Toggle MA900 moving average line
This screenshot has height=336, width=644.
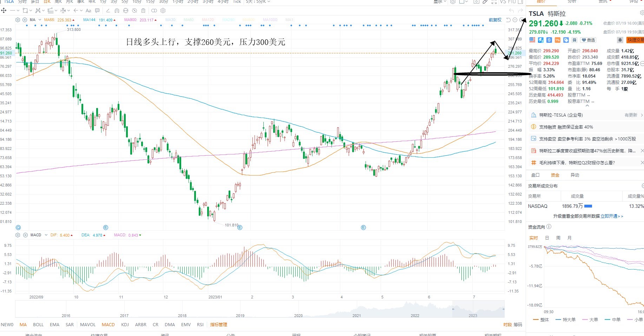(x=140, y=20)
